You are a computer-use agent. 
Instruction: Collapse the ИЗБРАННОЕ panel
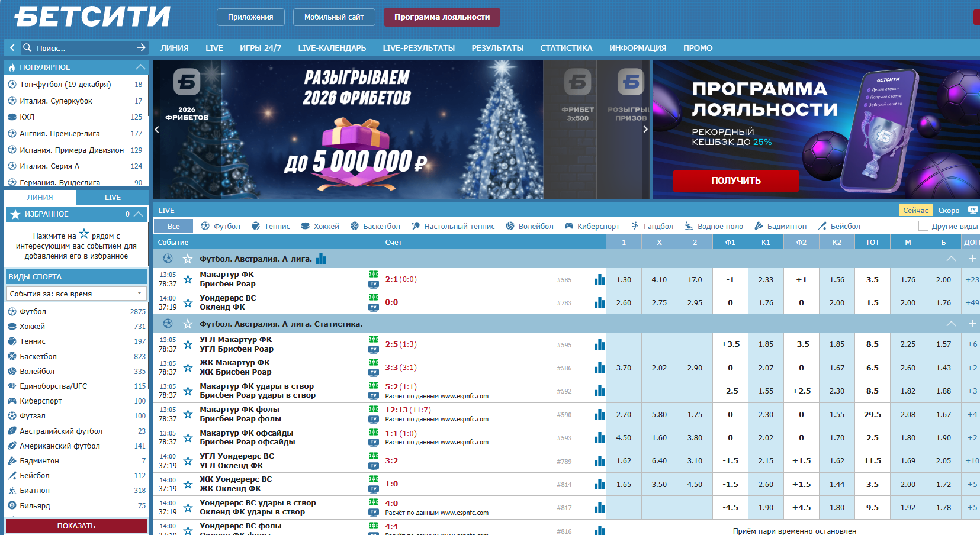point(139,214)
